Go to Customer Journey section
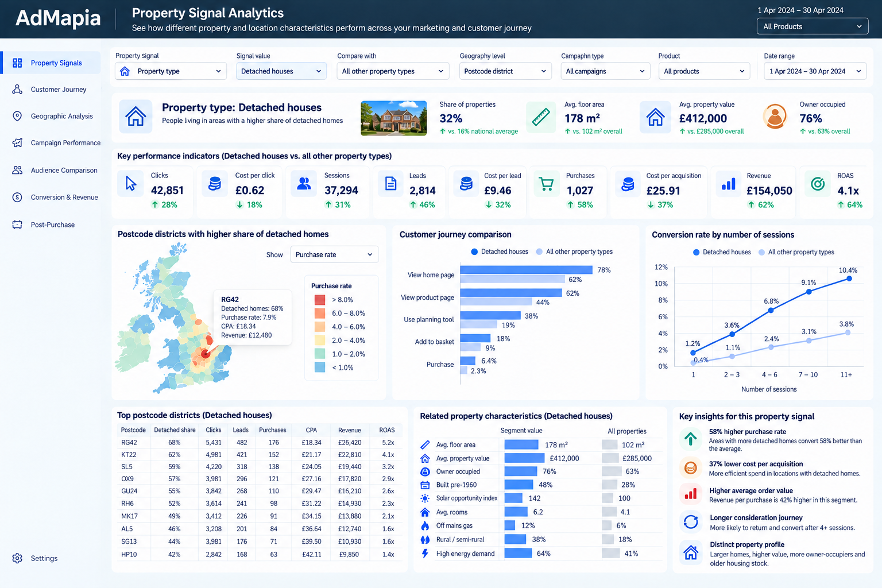Image resolution: width=882 pixels, height=588 pixels. pyautogui.click(x=58, y=89)
